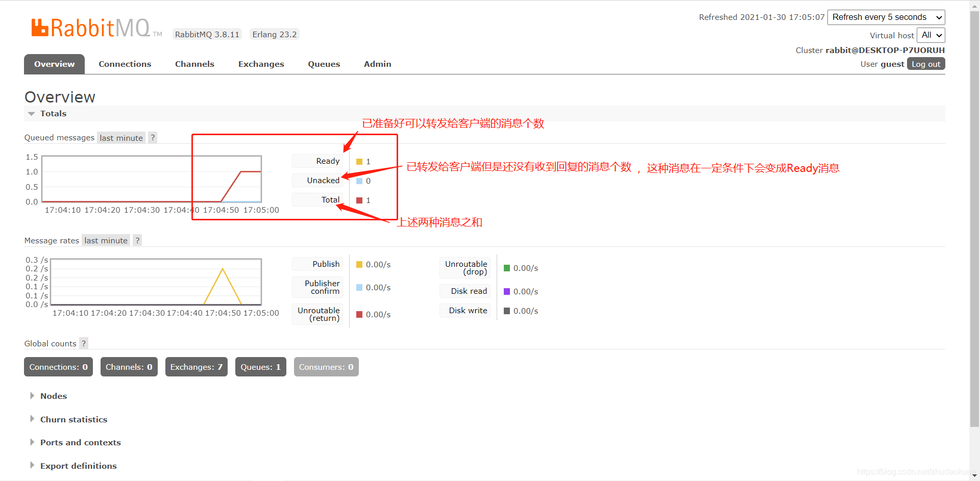Open the Admin tab
980x481 pixels.
click(377, 64)
